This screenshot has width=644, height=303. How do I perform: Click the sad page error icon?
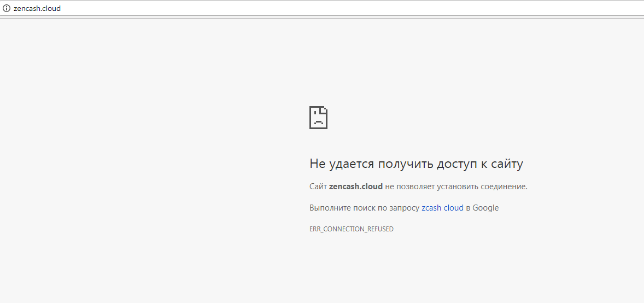(x=318, y=117)
